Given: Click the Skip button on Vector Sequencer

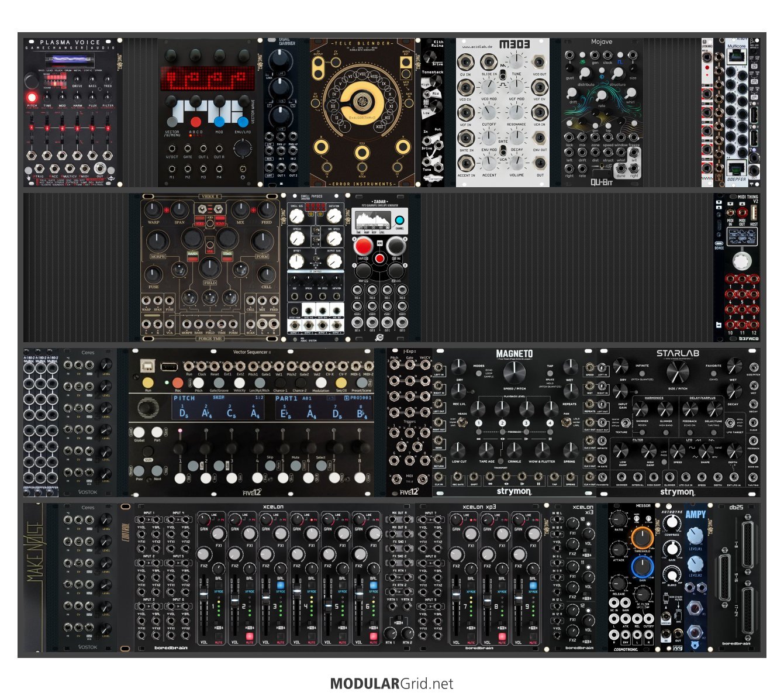Looking at the screenshot, I should pos(270,466).
